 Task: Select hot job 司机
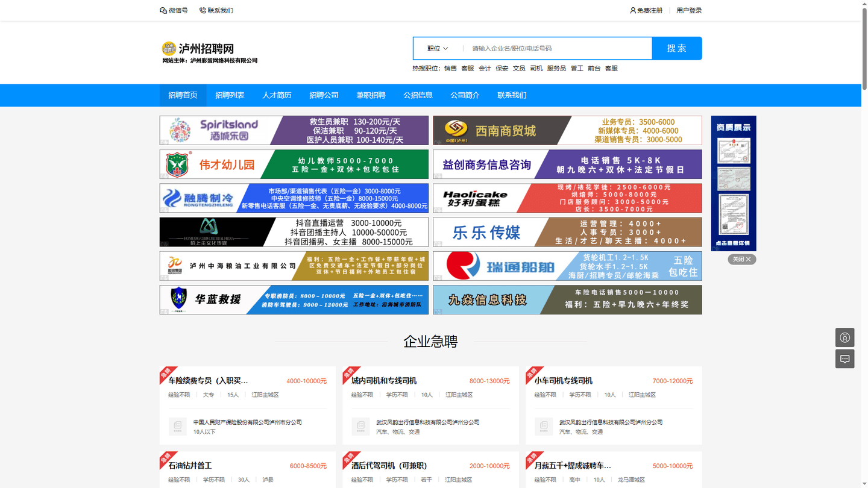(x=536, y=69)
